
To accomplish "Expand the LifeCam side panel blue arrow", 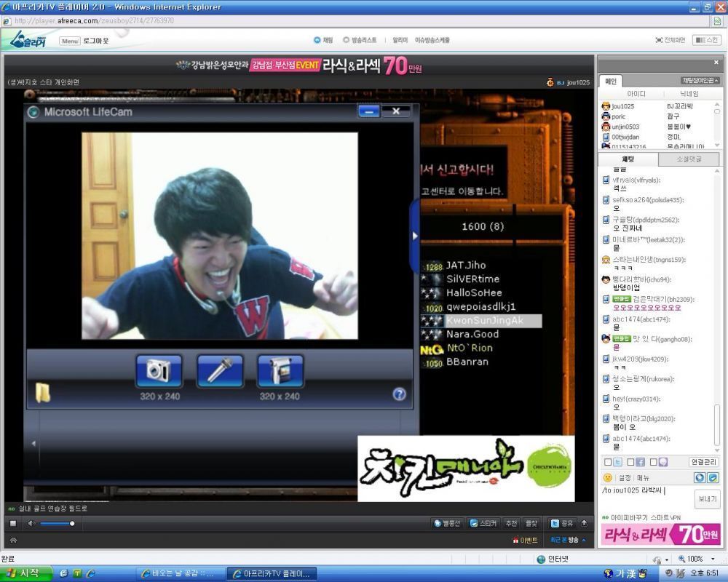I will click(415, 236).
